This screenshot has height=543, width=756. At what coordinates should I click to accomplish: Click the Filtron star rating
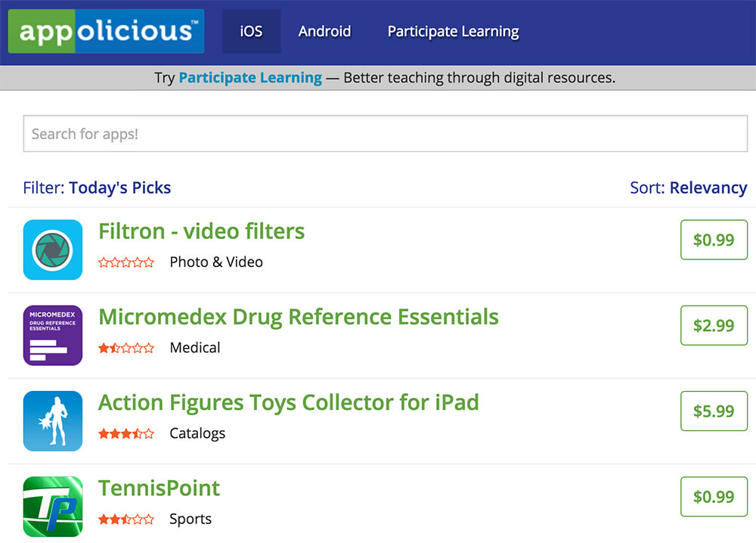[126, 262]
